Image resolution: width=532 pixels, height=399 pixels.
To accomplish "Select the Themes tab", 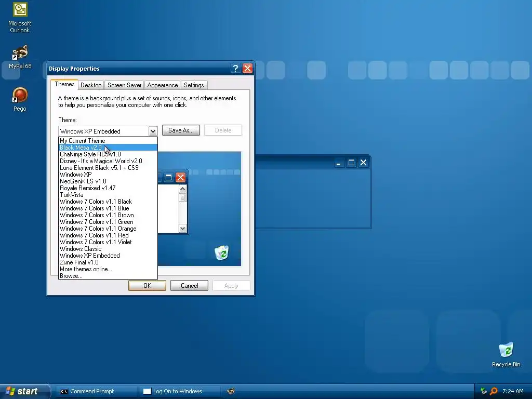I will pyautogui.click(x=64, y=84).
